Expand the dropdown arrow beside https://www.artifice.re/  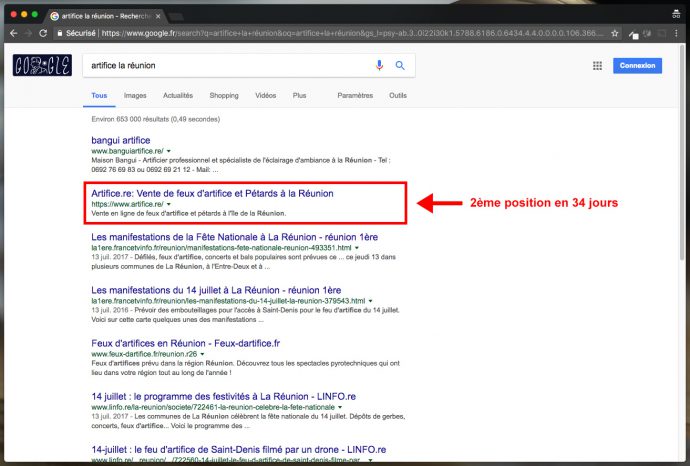(169, 203)
